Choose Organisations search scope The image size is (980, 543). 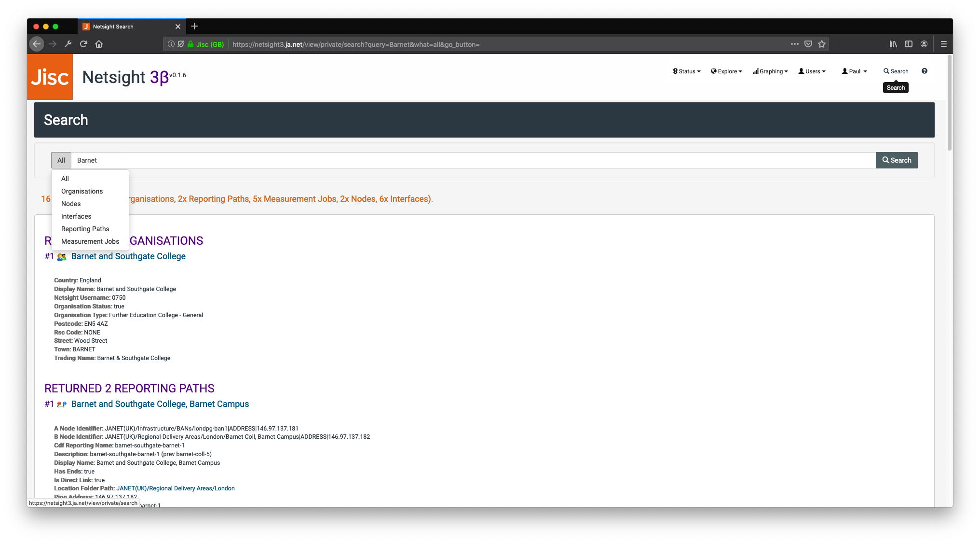(x=82, y=191)
